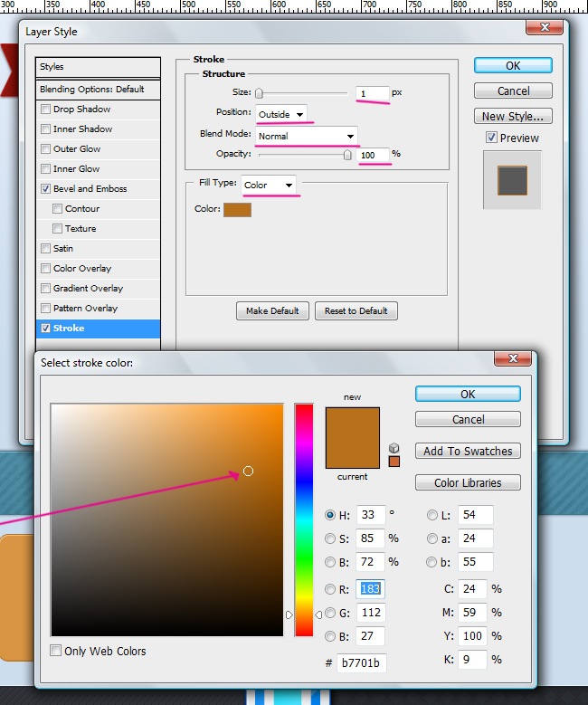Open the Fill Type Color dropdown
588x705 pixels.
(x=269, y=185)
